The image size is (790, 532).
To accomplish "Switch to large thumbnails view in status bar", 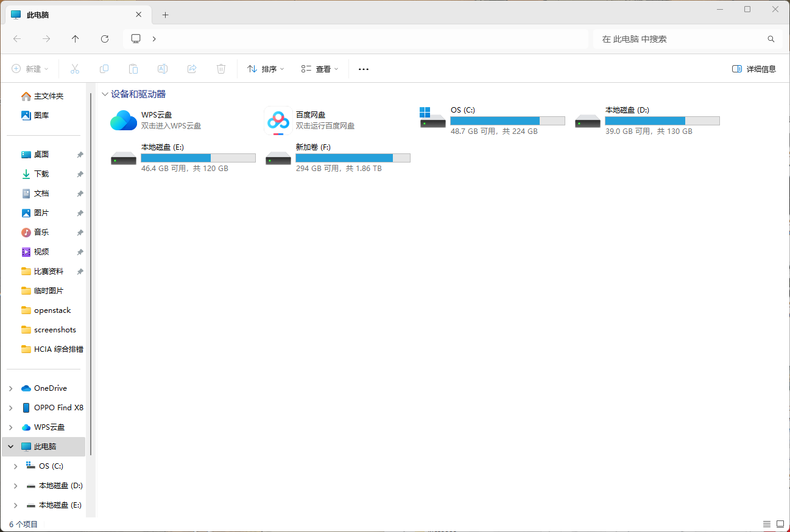I will click(780, 524).
